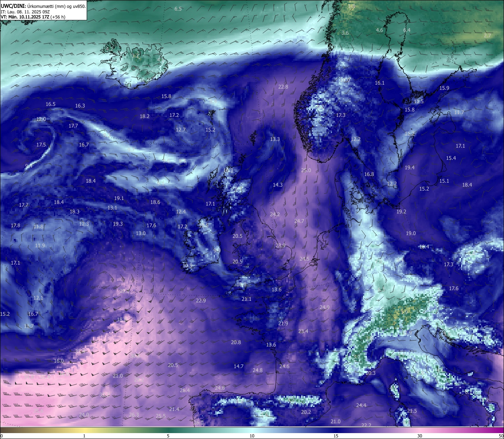This screenshot has width=504, height=439.
Task: Click the color scale label 1
Action: click(84, 436)
